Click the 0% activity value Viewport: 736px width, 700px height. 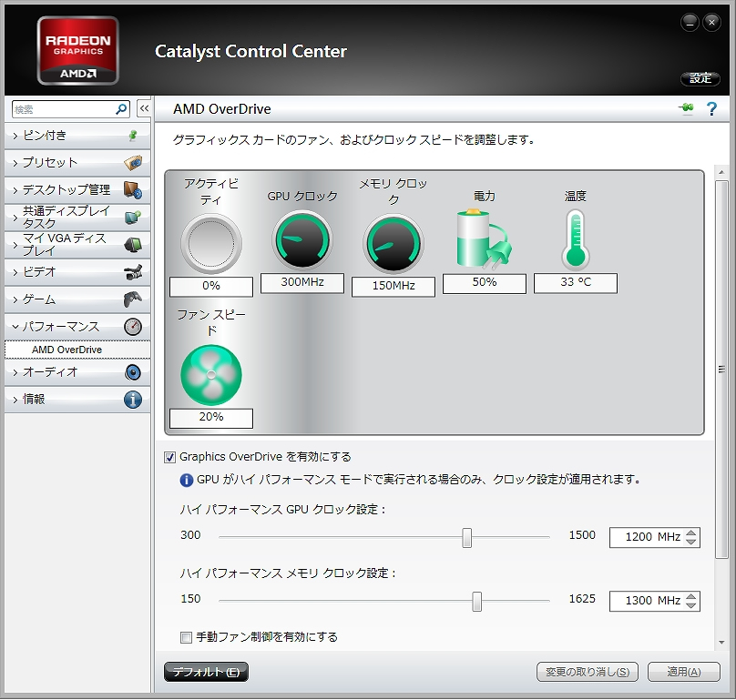pos(211,286)
